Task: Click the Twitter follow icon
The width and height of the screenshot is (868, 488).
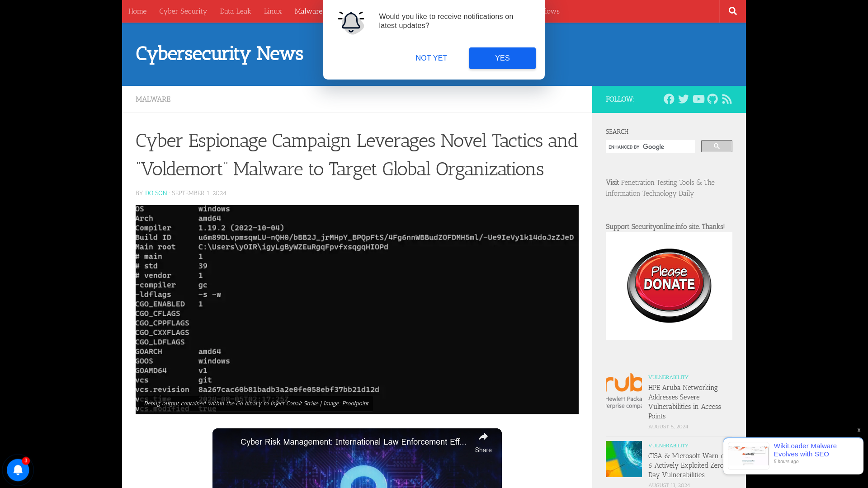Action: (683, 99)
